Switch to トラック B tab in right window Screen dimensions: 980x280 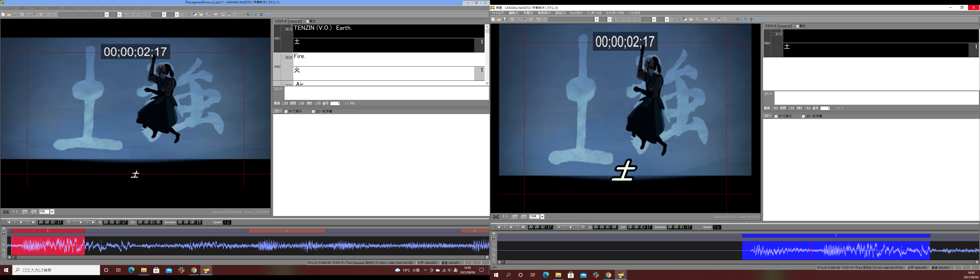785,26
